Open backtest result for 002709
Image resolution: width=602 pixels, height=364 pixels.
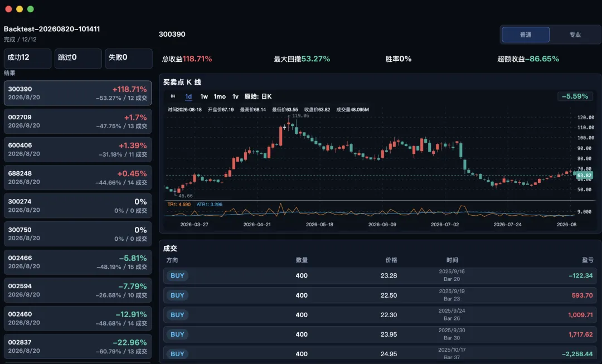77,122
